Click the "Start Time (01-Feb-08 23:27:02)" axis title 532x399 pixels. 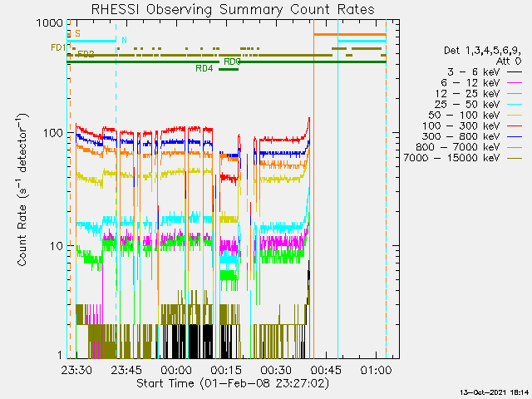(233, 383)
